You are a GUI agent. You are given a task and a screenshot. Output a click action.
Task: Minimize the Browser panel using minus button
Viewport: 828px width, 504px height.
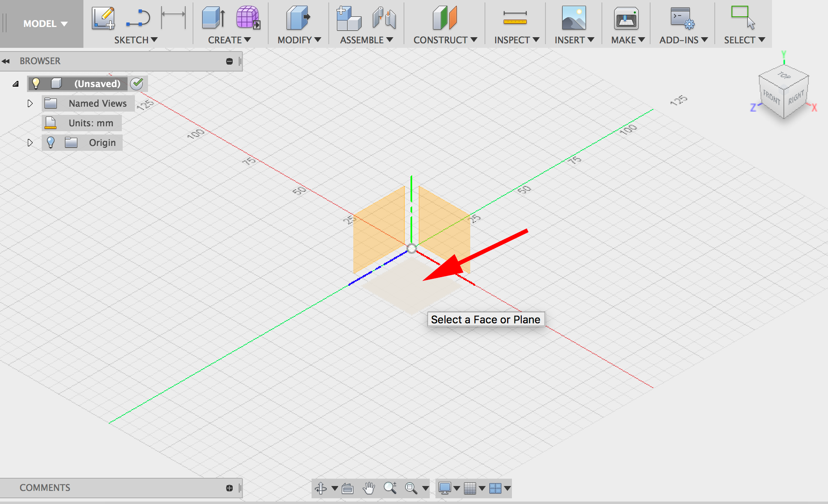tap(229, 61)
